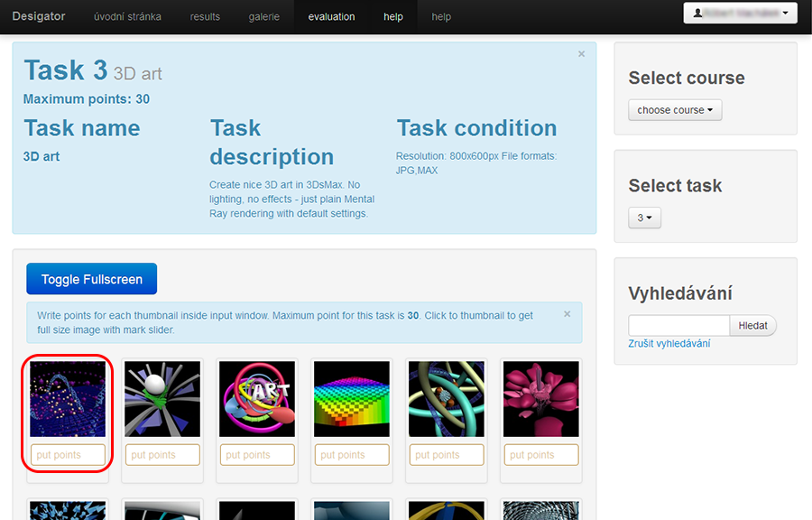The image size is (812, 520).
Task: Go to the úvodní stránka page
Action: click(x=127, y=16)
